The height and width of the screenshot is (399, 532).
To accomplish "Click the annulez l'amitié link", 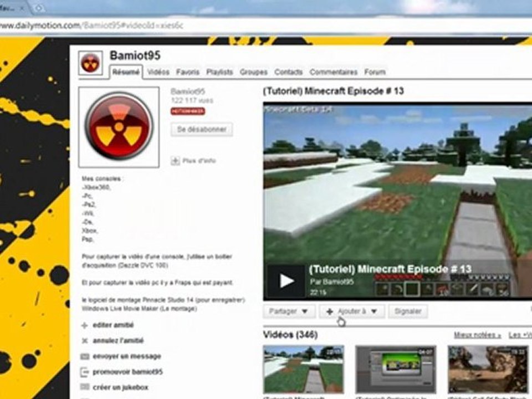I will tap(118, 341).
